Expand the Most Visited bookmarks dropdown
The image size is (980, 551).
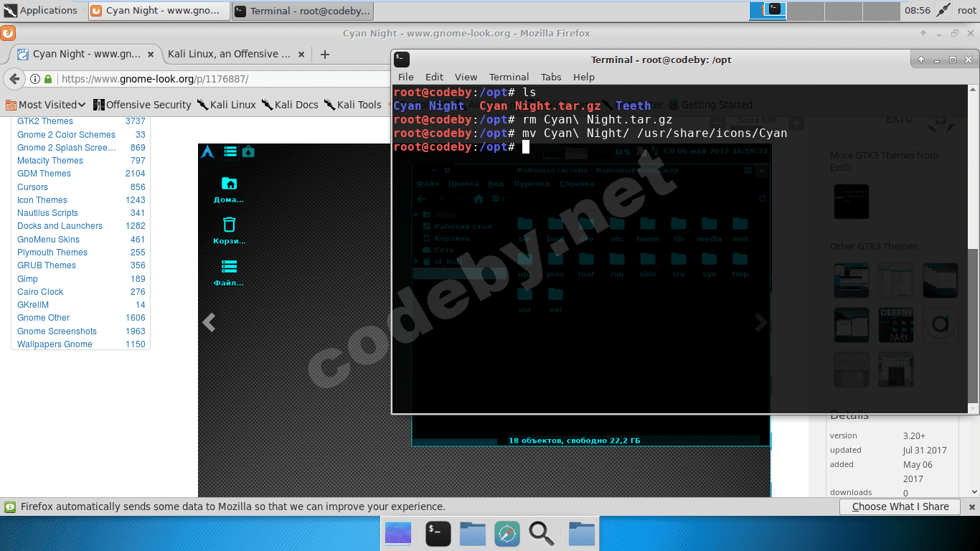(46, 105)
